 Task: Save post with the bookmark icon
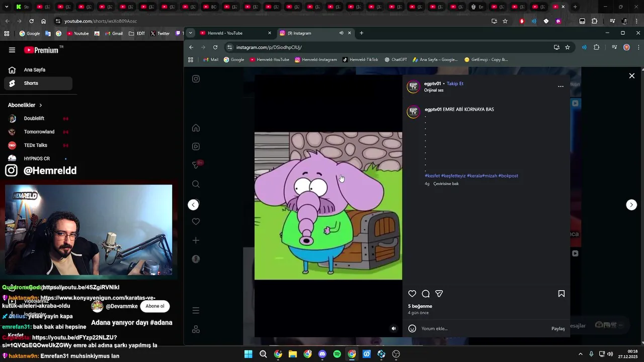point(561,294)
